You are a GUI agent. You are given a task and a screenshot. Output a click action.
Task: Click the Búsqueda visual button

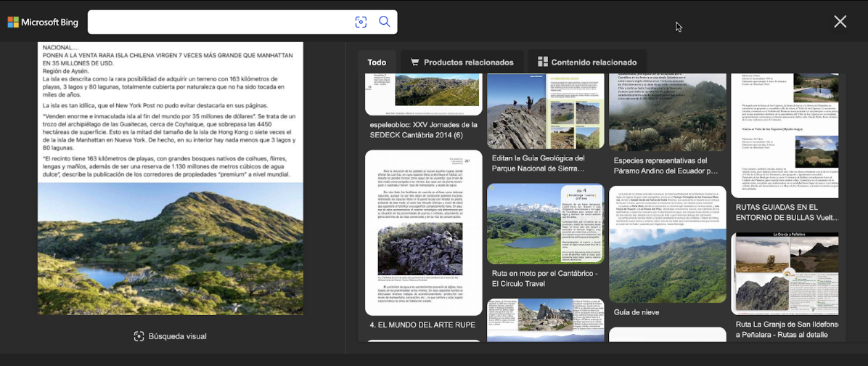[177, 336]
